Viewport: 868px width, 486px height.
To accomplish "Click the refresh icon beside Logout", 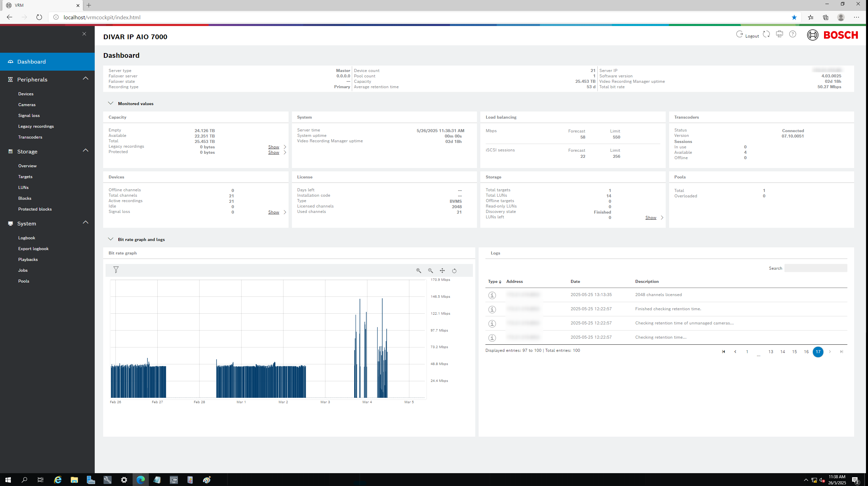I will pos(767,34).
